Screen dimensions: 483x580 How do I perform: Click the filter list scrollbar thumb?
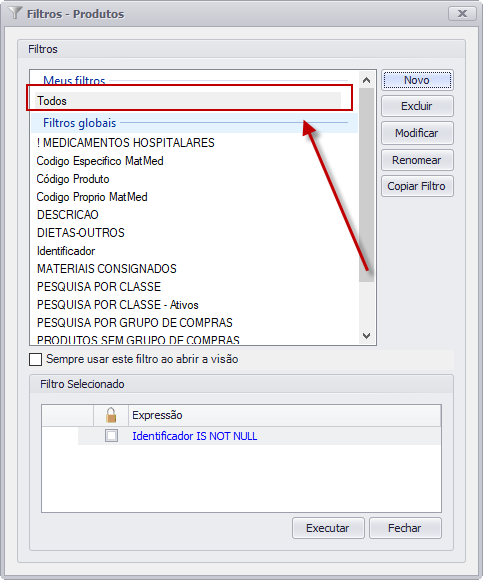point(367,185)
